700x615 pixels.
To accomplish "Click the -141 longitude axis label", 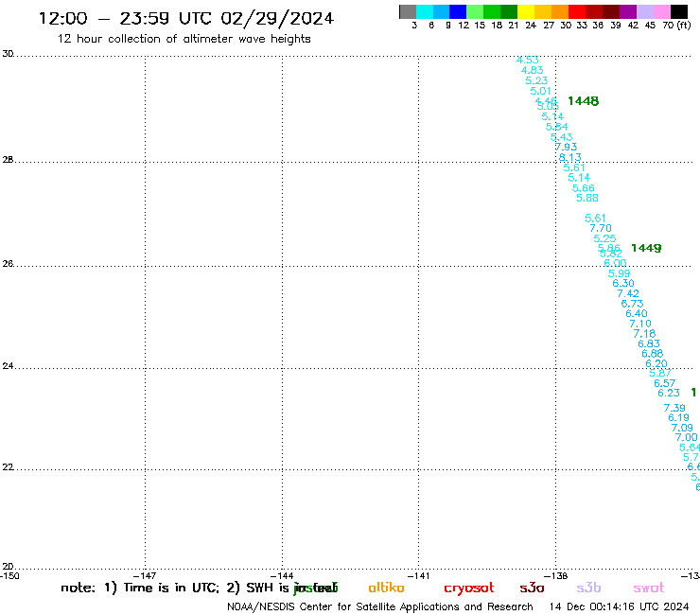I will click(418, 576).
